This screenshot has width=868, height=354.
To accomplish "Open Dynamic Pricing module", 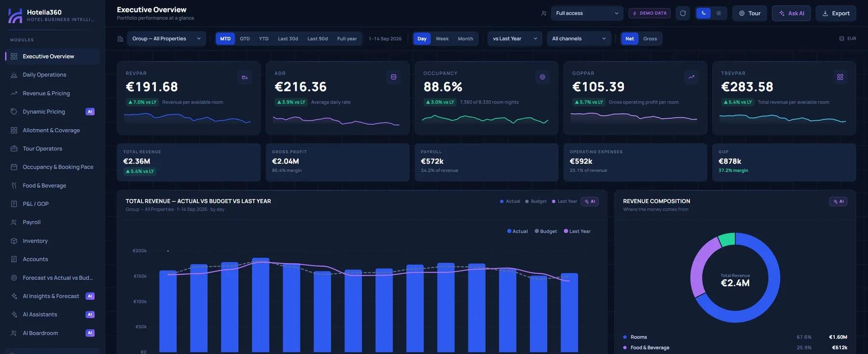I will tap(53, 111).
